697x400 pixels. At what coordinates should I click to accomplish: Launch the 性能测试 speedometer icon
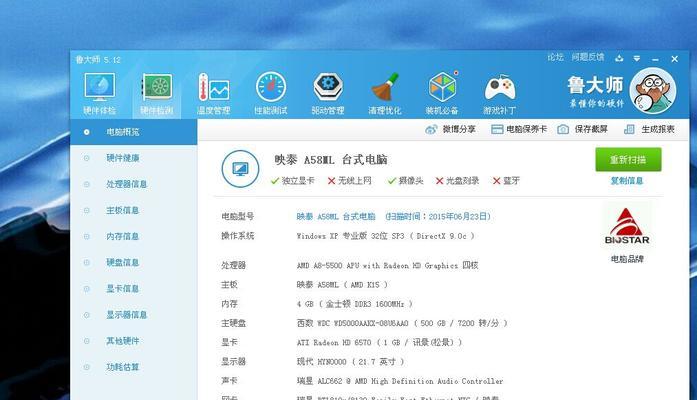pos(271,88)
